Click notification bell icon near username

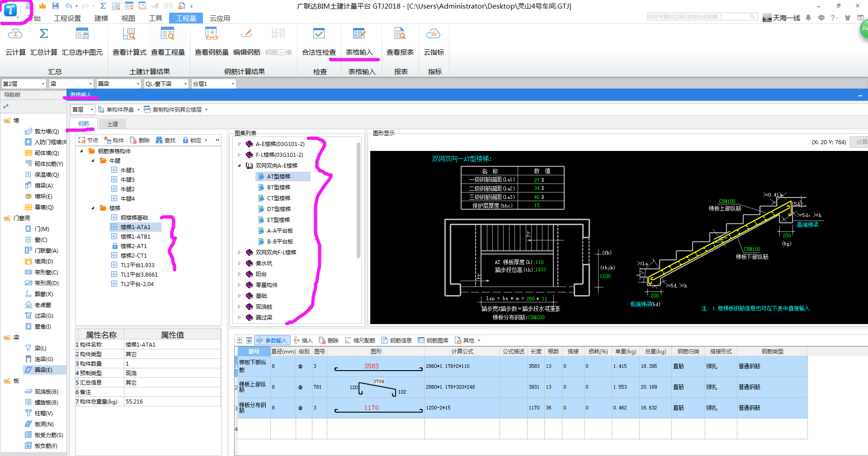coord(808,18)
